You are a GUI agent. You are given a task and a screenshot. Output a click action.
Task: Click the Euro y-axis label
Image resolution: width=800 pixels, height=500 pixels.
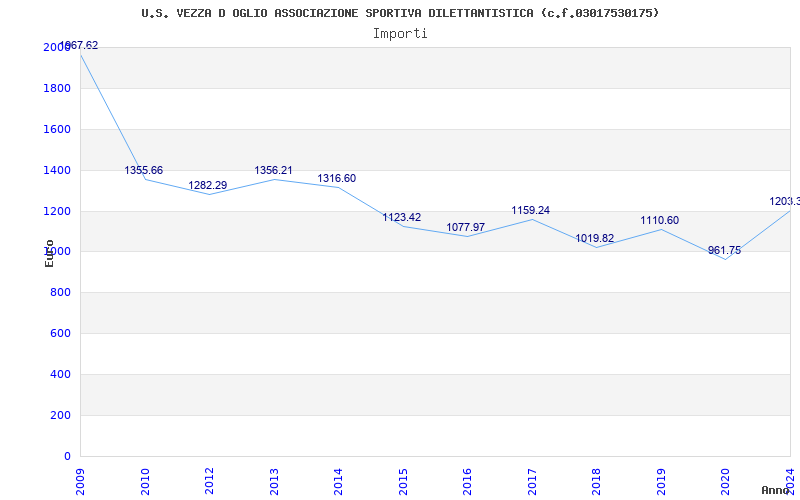tap(49, 253)
